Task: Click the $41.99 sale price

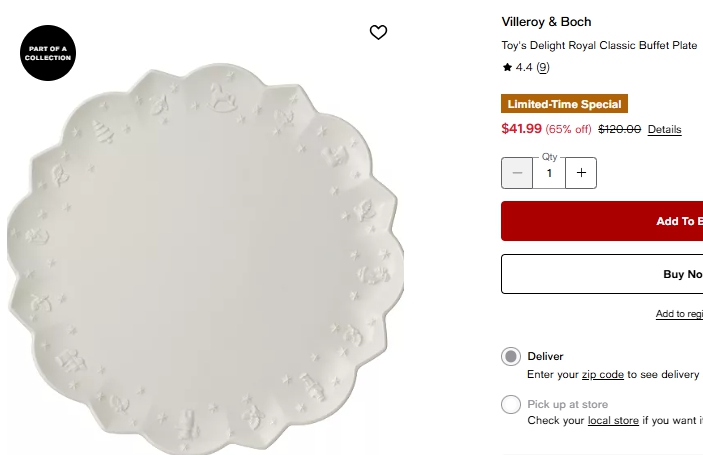Action: coord(521,129)
